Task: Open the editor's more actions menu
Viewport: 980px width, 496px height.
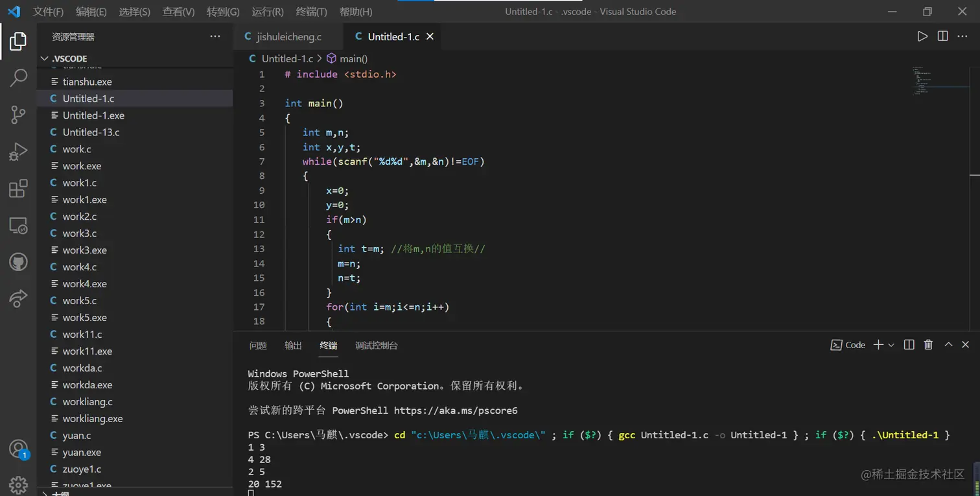Action: pos(962,36)
